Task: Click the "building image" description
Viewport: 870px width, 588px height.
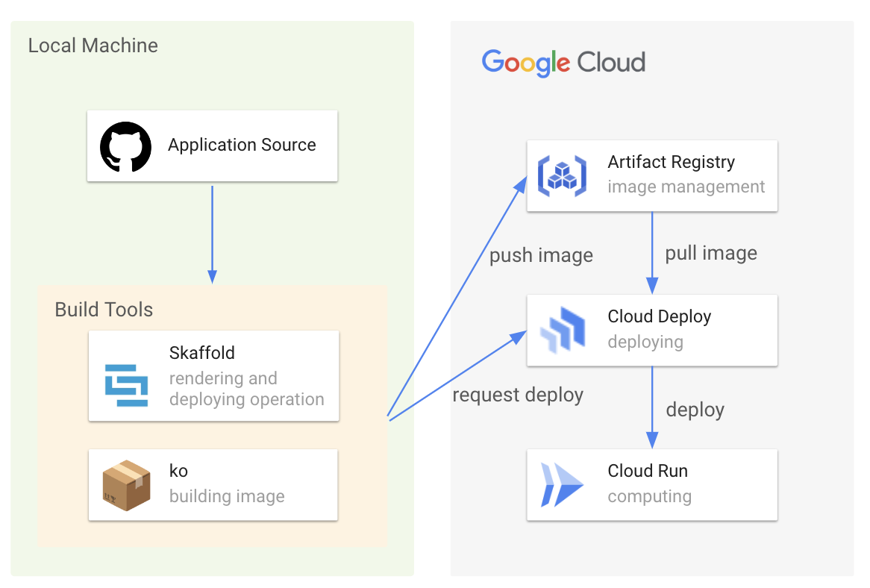Action: coord(227,496)
